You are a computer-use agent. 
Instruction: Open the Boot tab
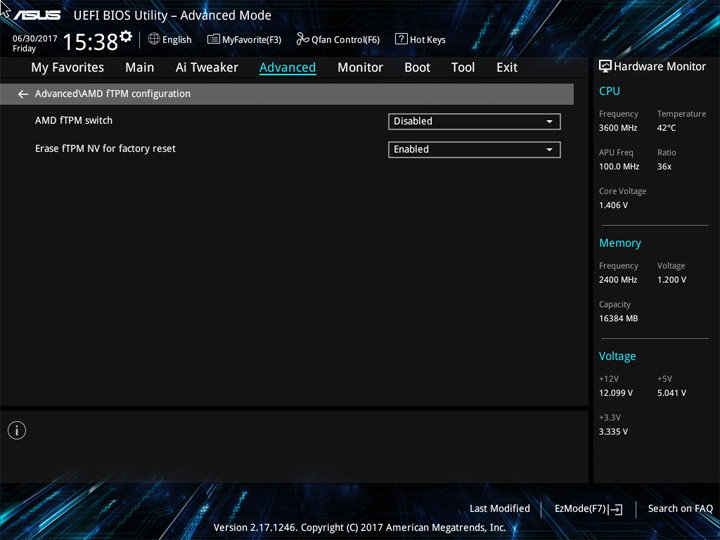[x=417, y=68]
